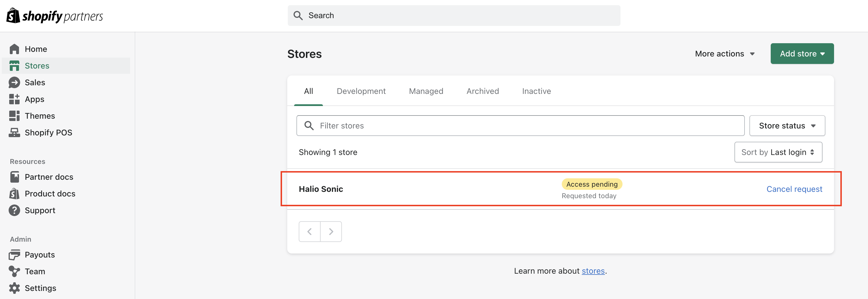The height and width of the screenshot is (299, 868).
Task: Open Product docs resource link
Action: click(x=66, y=194)
